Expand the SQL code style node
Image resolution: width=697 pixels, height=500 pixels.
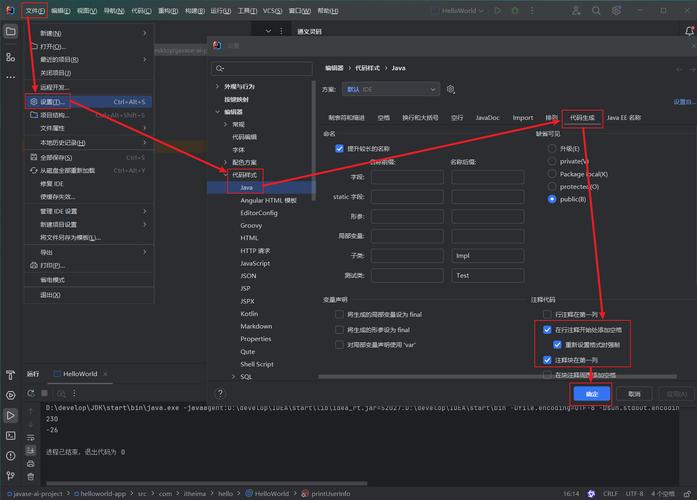pos(234,377)
